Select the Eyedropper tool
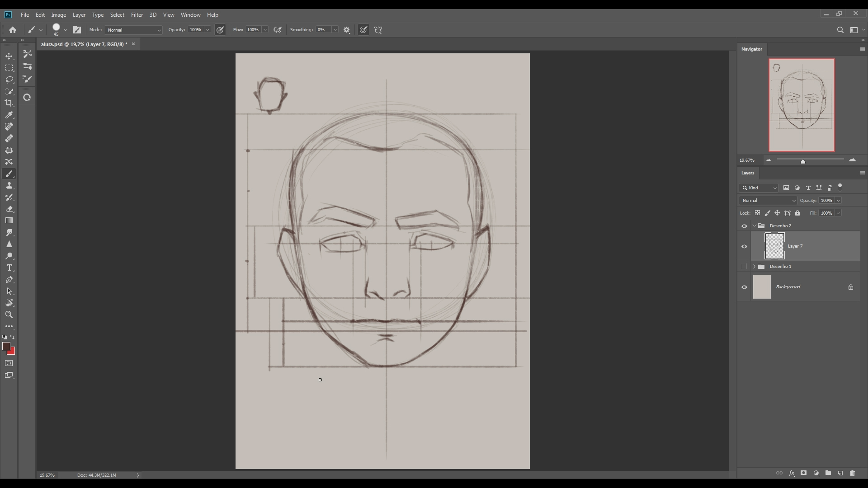This screenshot has width=868, height=488. (9, 115)
